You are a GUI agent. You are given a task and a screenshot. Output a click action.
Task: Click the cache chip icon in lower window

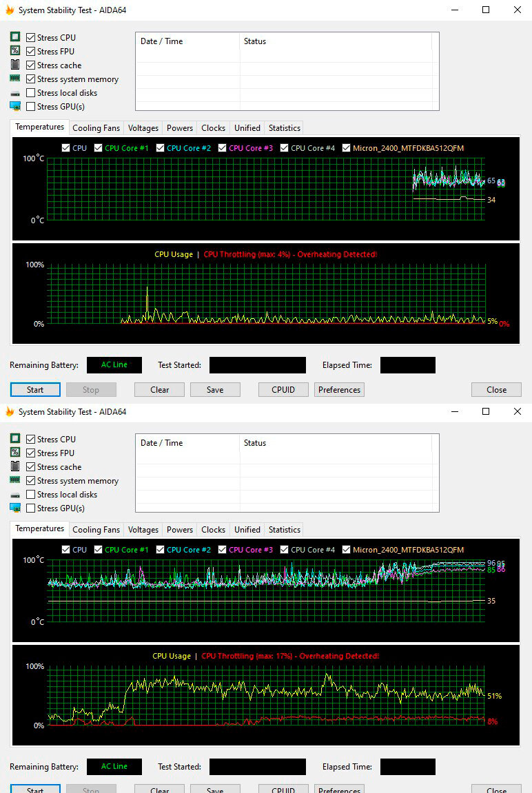point(15,466)
